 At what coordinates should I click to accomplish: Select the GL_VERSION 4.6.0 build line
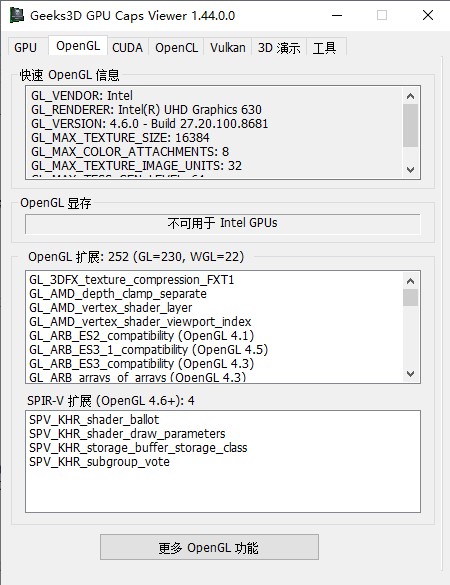click(x=149, y=123)
